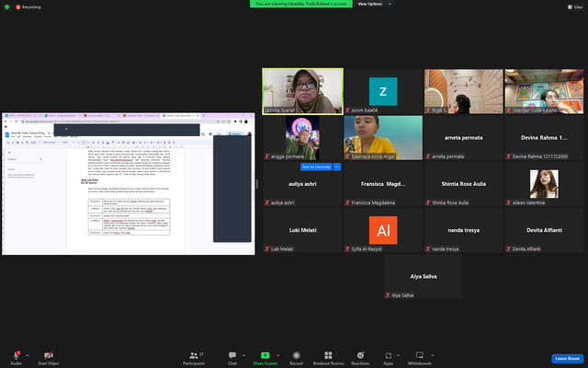Select Dawnaja Alicia Angel's video tile
This screenshot has width=588, height=368.
click(x=383, y=138)
